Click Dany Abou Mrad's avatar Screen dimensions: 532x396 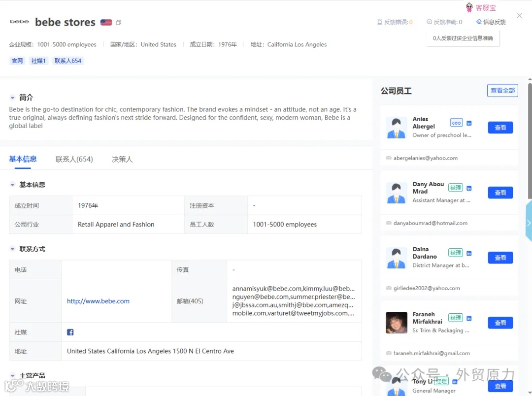click(x=396, y=193)
